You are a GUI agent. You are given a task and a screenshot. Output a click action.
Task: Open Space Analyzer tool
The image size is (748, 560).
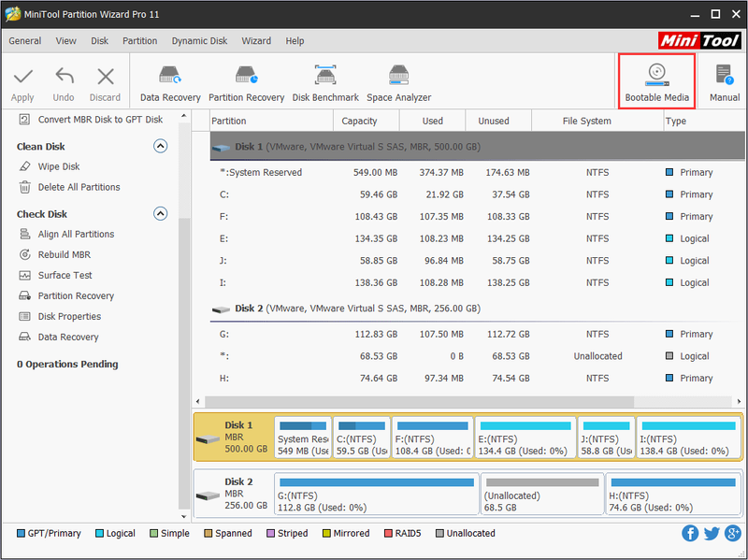point(399,83)
